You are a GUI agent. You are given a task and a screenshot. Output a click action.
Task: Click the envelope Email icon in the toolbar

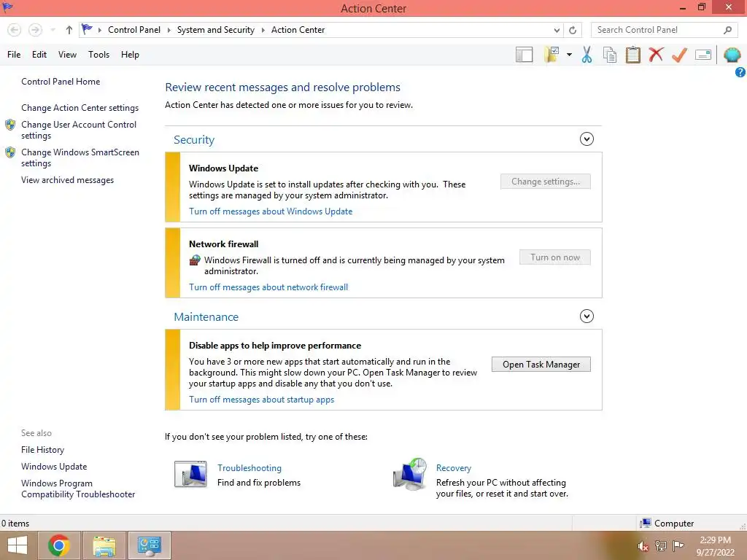[x=703, y=55]
